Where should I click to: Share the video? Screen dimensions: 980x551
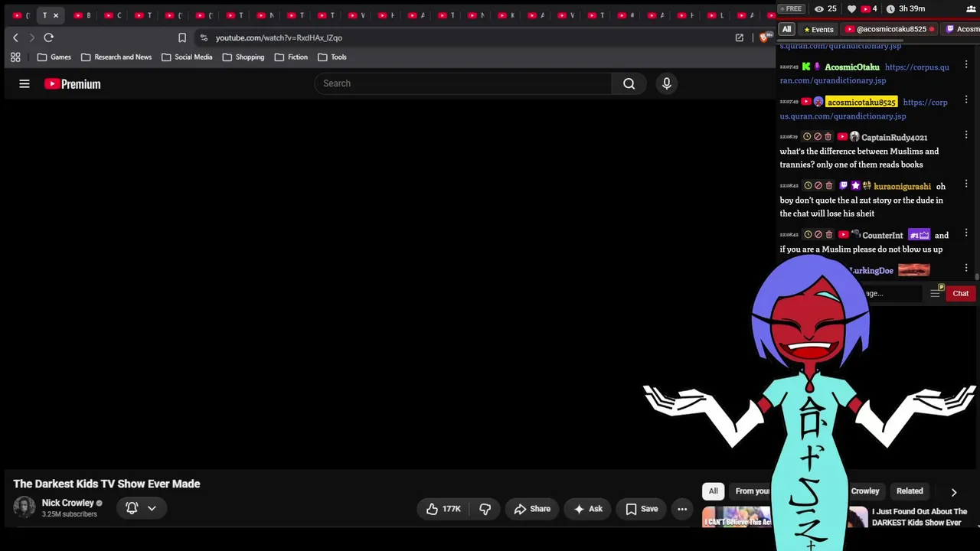(532, 509)
